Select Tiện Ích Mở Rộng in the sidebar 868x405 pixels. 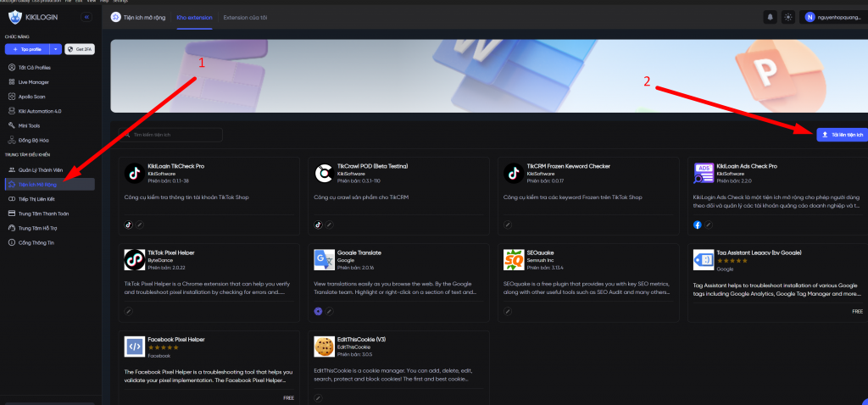pyautogui.click(x=50, y=184)
